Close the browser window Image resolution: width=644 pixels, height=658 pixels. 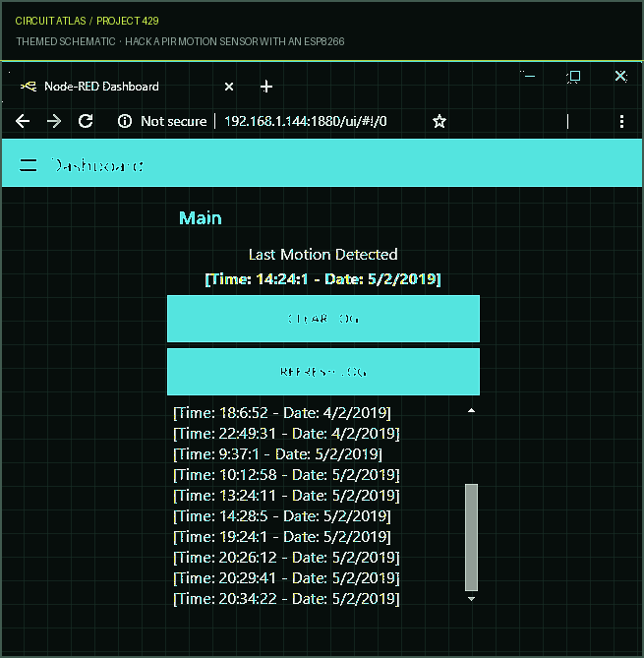click(620, 76)
